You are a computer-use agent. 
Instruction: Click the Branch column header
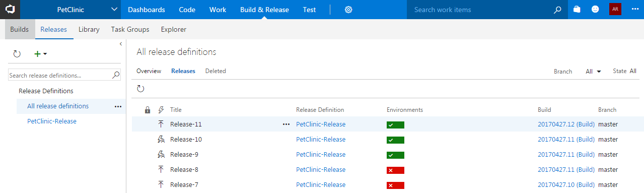(x=607, y=109)
